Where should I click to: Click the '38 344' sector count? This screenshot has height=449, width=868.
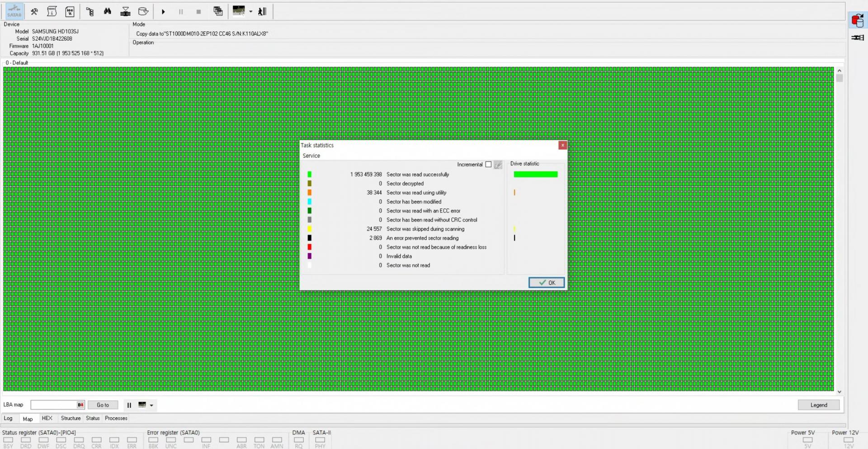coord(374,193)
